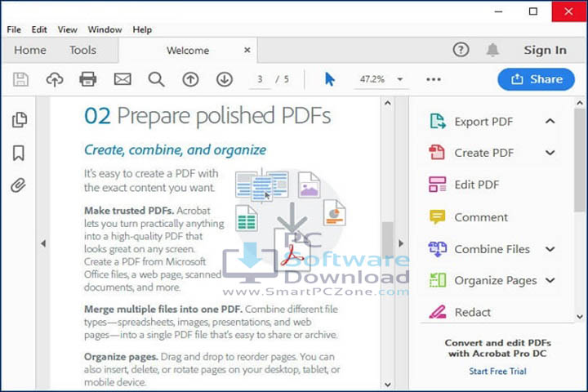Expand the Combine Files chevron
Viewport: 588px width, 392px height.
[x=550, y=249]
